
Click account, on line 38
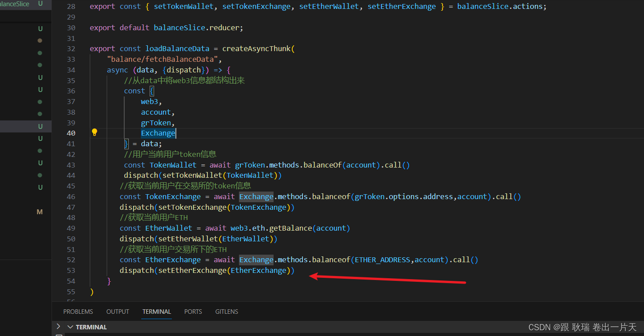pos(158,112)
